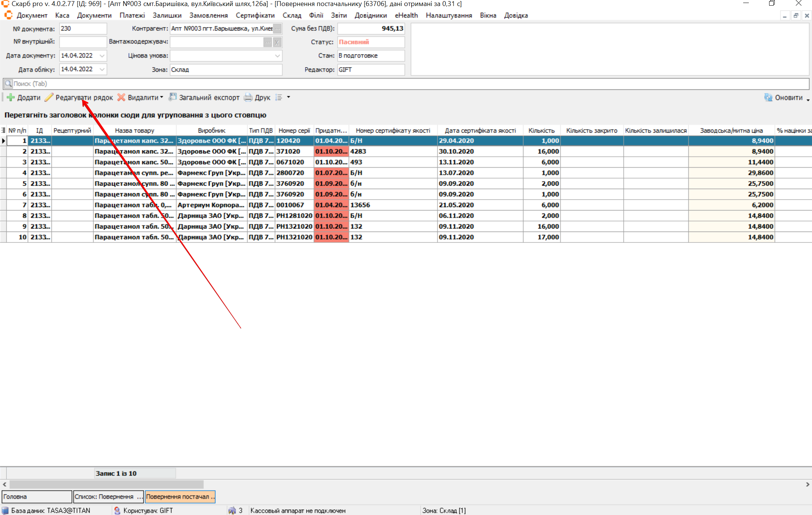
Task: Click into the № внутрішній field
Action: pyautogui.click(x=83, y=42)
